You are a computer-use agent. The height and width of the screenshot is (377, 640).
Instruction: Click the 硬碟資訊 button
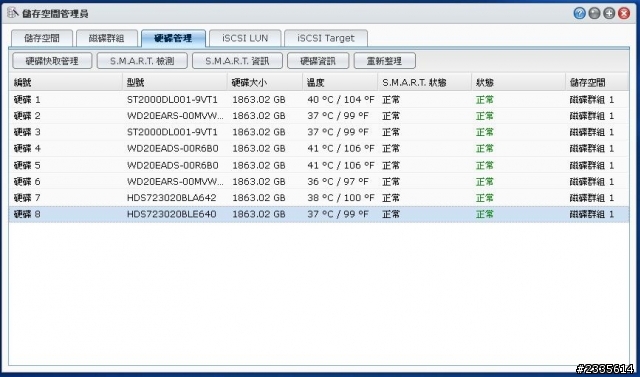tap(318, 61)
